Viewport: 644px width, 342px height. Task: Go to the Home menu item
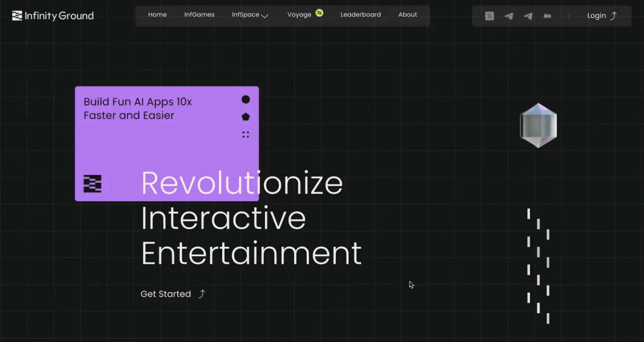pyautogui.click(x=157, y=15)
